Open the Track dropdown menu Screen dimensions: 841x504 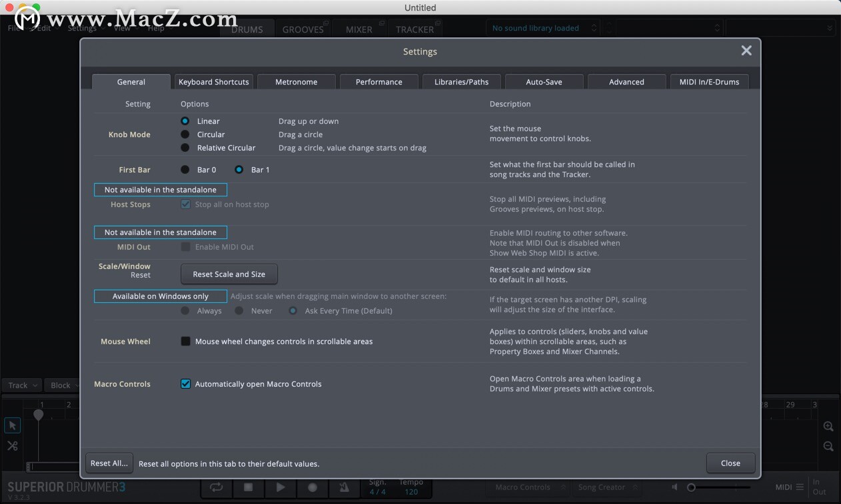point(22,385)
